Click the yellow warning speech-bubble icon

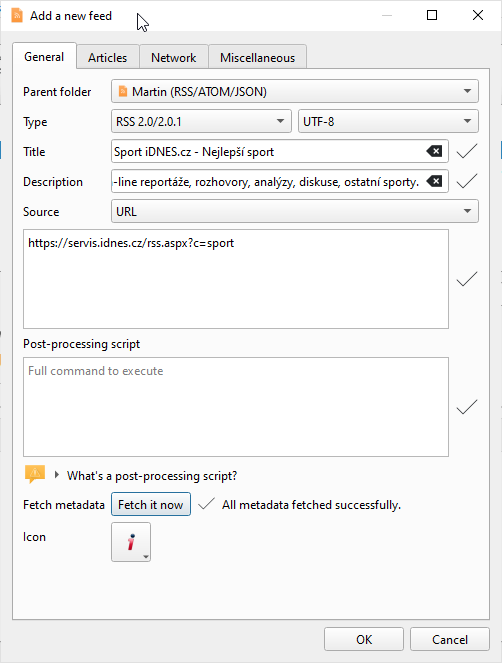35,474
